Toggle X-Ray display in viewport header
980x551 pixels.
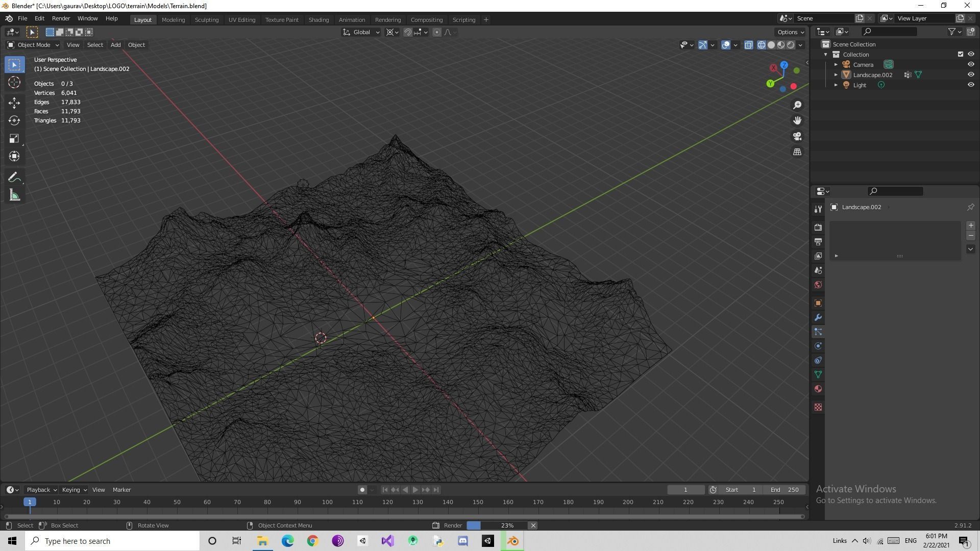(x=749, y=45)
